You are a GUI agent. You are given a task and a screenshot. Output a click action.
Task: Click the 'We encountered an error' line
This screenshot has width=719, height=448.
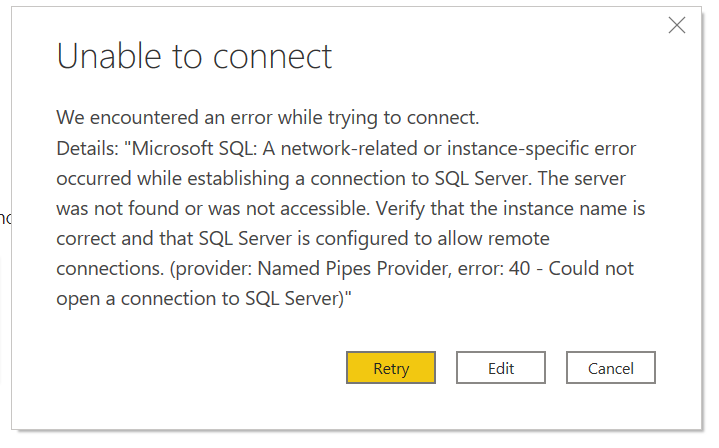pyautogui.click(x=268, y=118)
